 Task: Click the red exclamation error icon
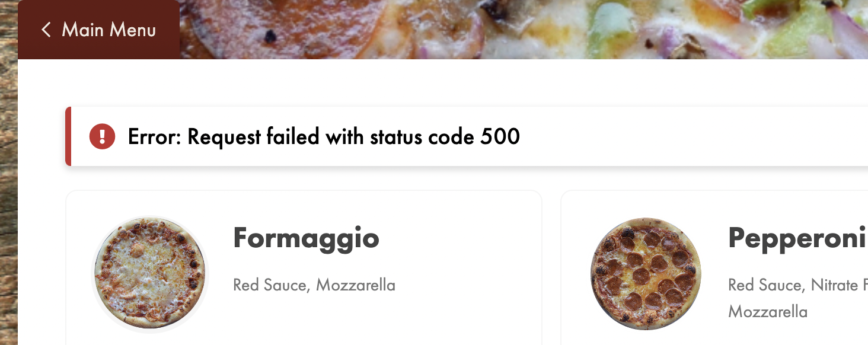[x=102, y=137]
